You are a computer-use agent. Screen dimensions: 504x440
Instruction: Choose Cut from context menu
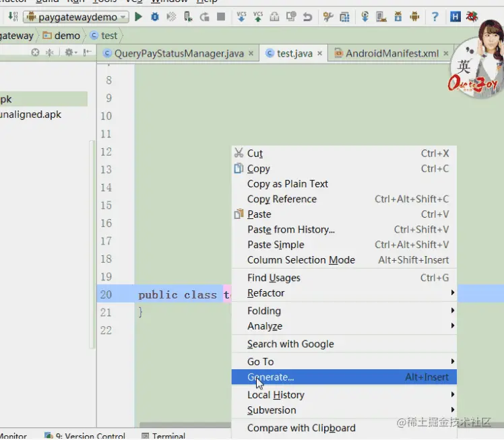coord(344,154)
